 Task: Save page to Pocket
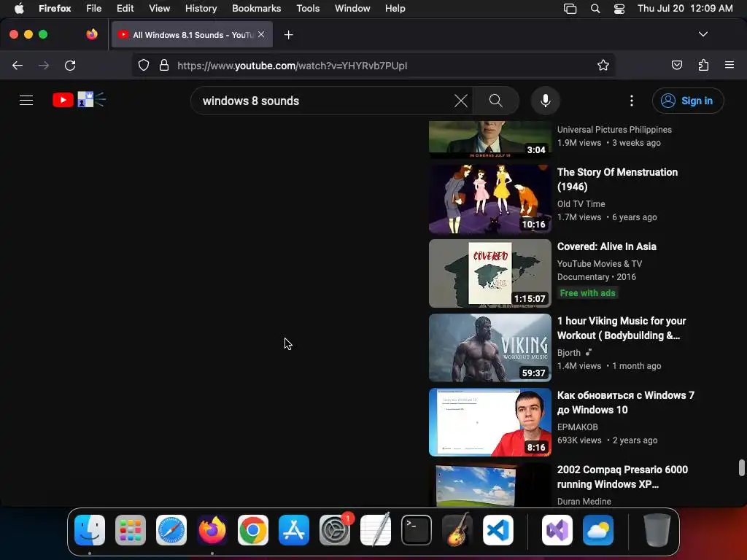pos(676,65)
